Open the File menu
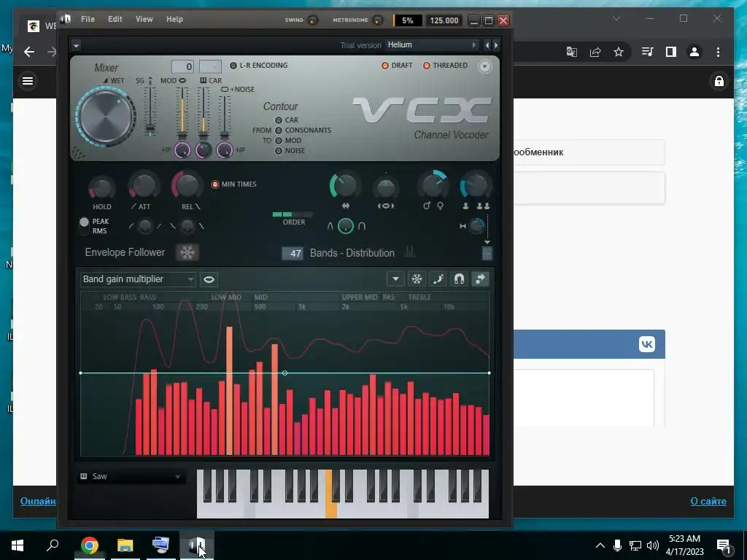747x560 pixels. (88, 19)
